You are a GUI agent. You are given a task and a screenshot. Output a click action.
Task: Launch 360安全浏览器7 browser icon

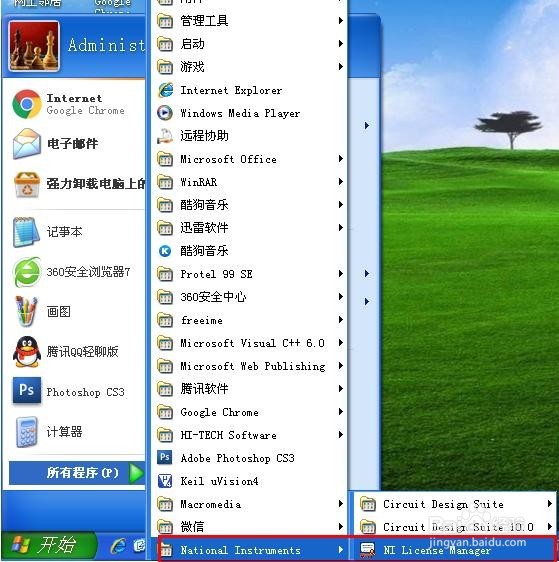(x=27, y=272)
